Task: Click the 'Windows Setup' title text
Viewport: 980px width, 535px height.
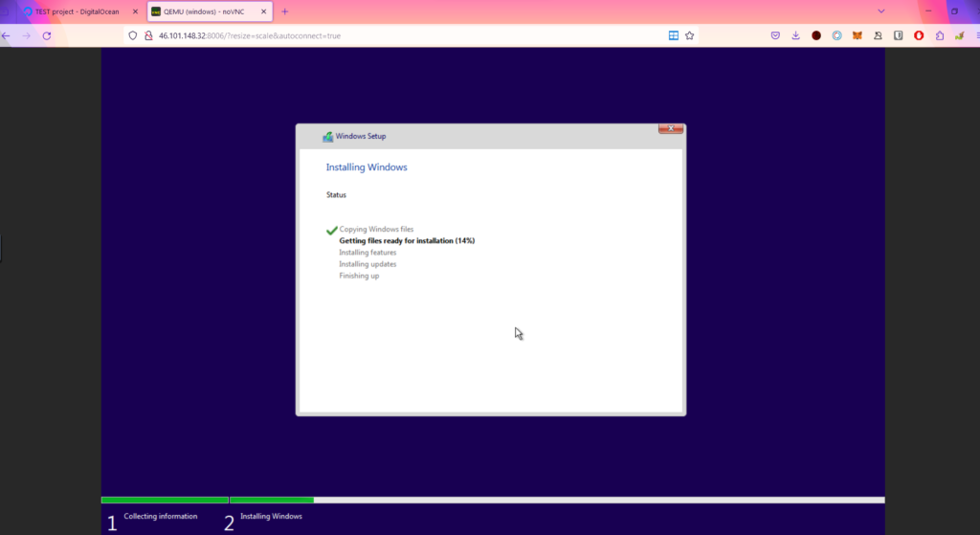Action: point(361,136)
